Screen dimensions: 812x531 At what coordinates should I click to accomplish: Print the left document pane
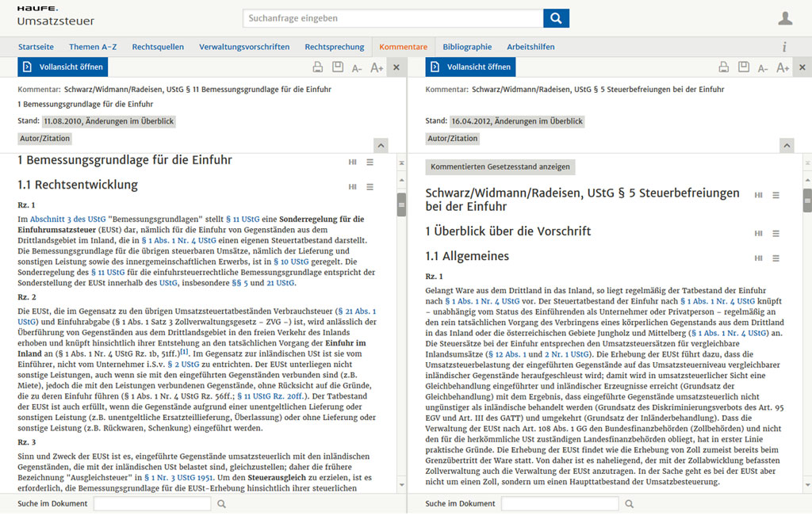point(317,67)
